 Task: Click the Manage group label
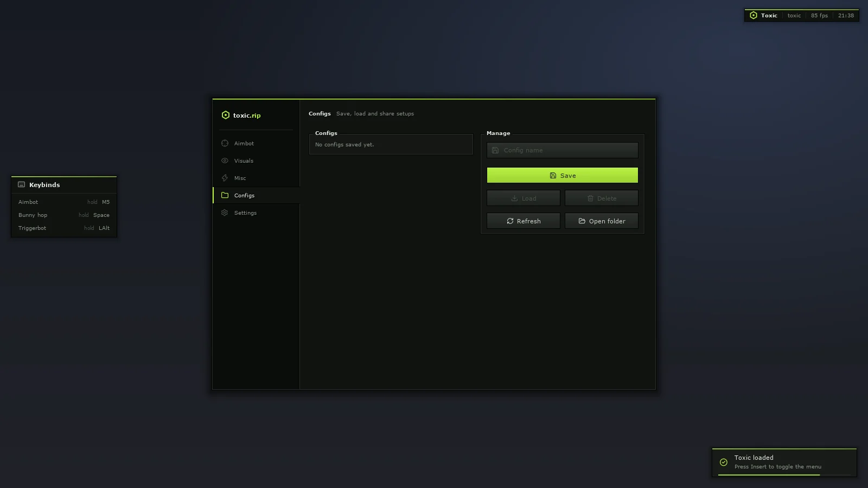click(x=498, y=133)
